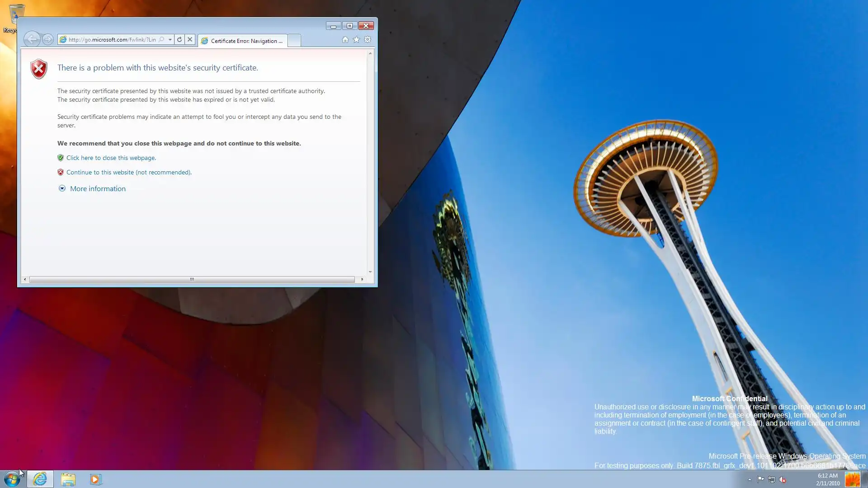The height and width of the screenshot is (488, 868).
Task: Refresh the current page
Action: point(179,39)
